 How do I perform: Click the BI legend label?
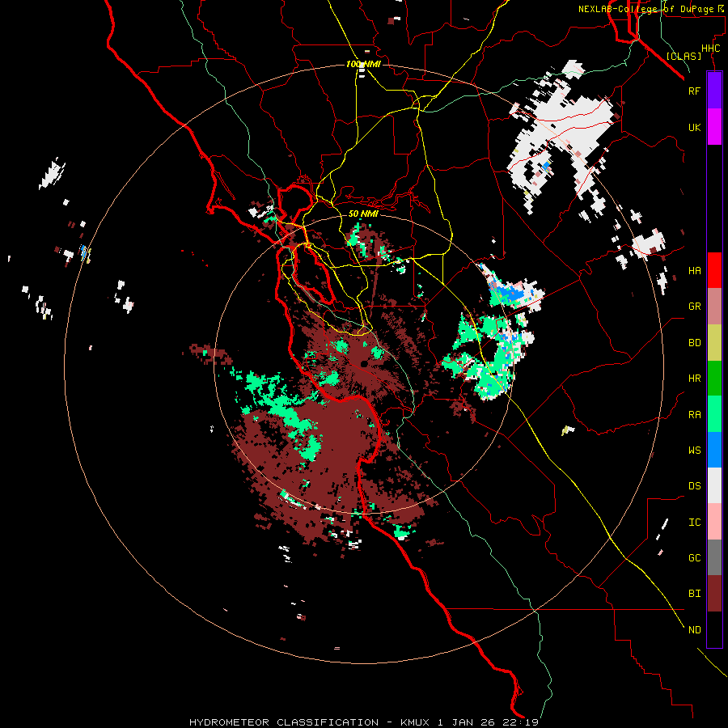click(694, 594)
